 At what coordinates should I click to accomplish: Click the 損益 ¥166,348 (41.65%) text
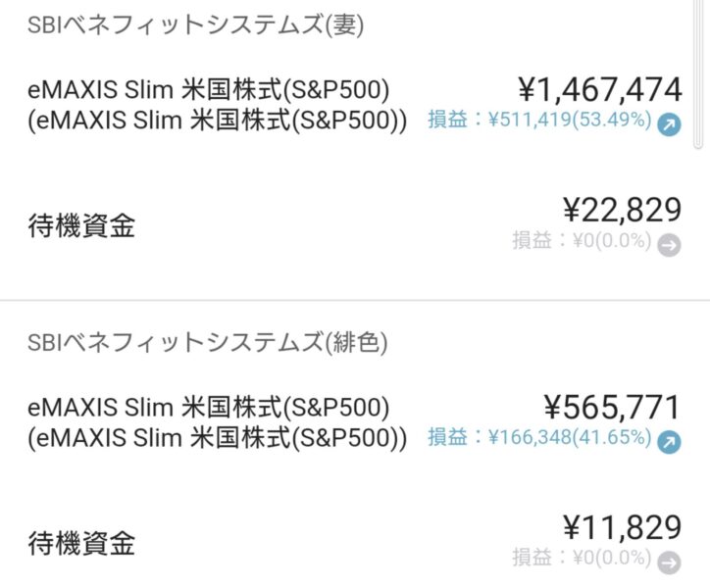click(538, 438)
